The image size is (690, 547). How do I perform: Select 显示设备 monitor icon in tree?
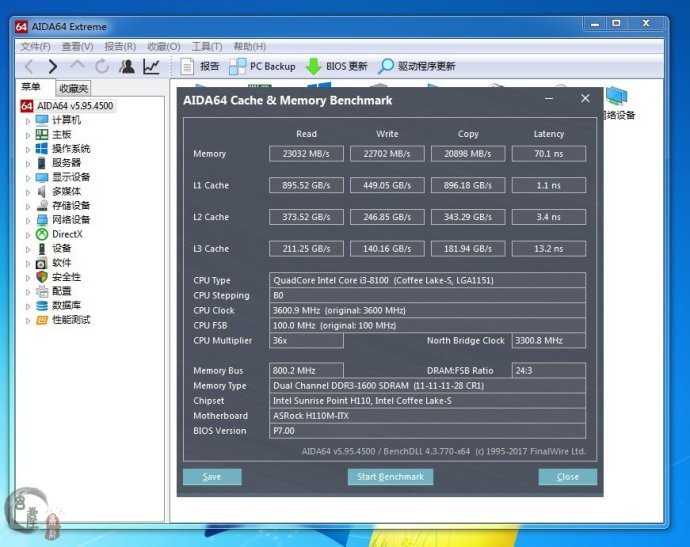[42, 177]
